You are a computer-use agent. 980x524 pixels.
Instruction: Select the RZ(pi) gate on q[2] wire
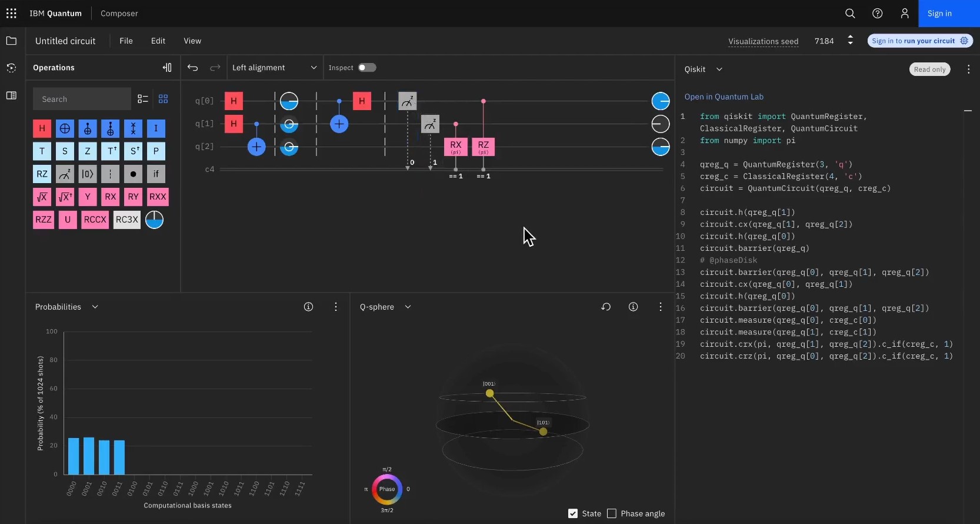[483, 147]
